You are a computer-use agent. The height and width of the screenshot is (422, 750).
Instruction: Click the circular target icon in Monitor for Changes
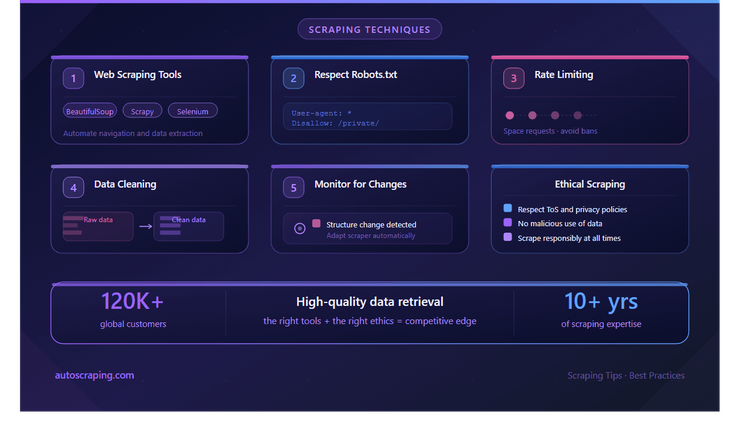[300, 229]
